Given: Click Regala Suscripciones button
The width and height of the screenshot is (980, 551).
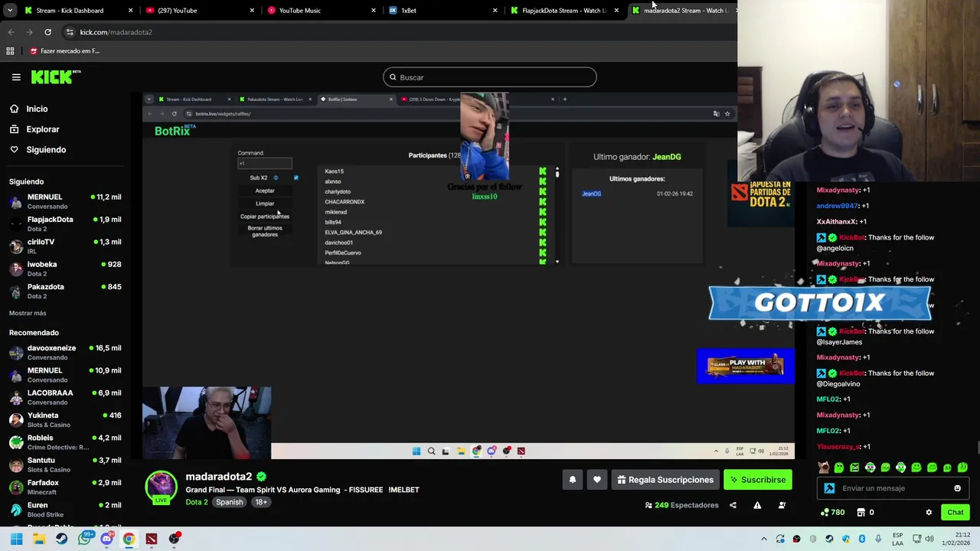Looking at the screenshot, I should point(665,480).
